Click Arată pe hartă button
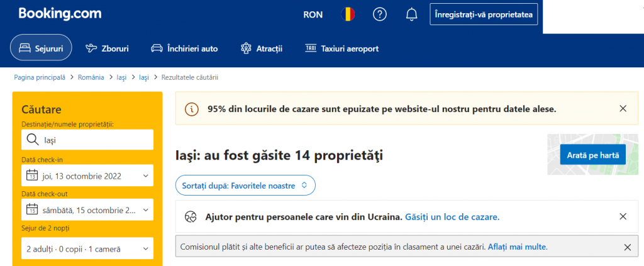 tap(592, 155)
